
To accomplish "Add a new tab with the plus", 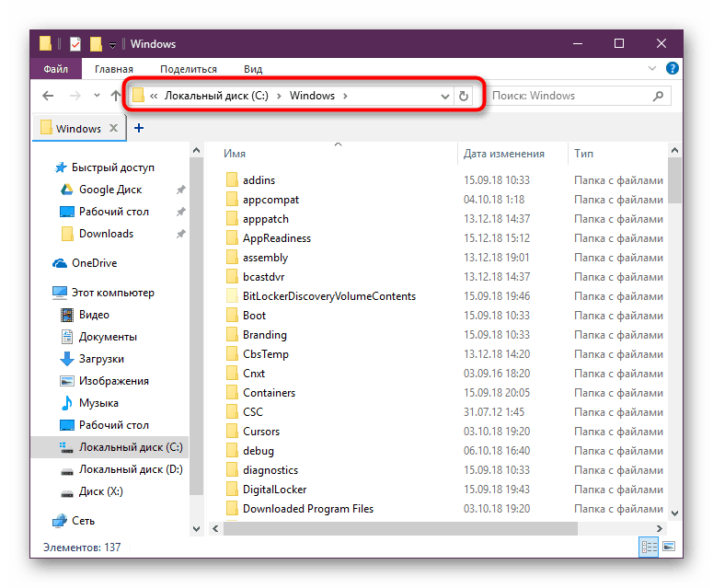I will coord(139,128).
